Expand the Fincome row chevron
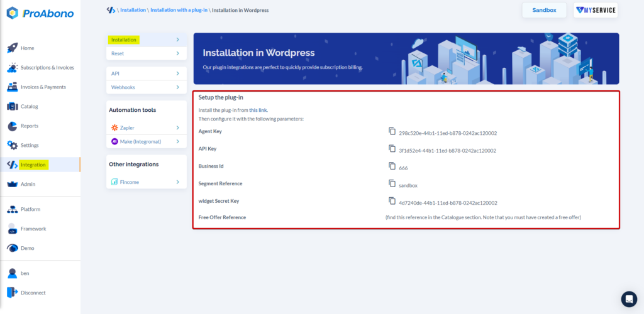 tap(178, 182)
